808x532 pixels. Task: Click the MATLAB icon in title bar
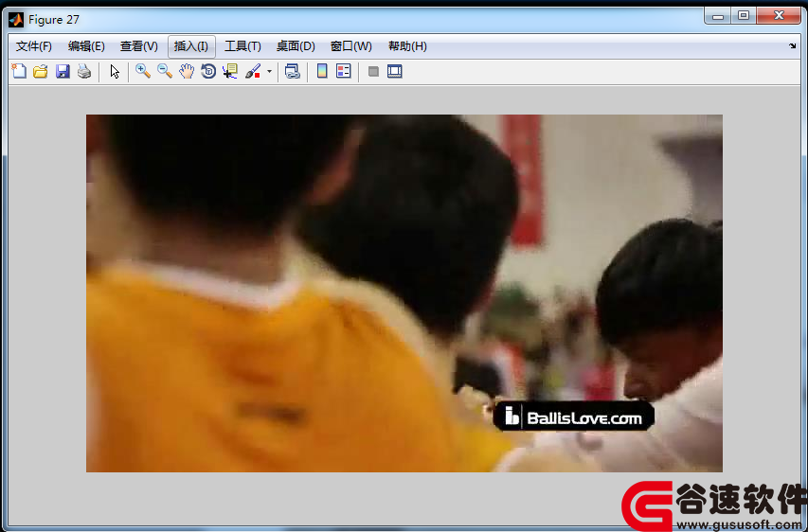tap(16, 20)
